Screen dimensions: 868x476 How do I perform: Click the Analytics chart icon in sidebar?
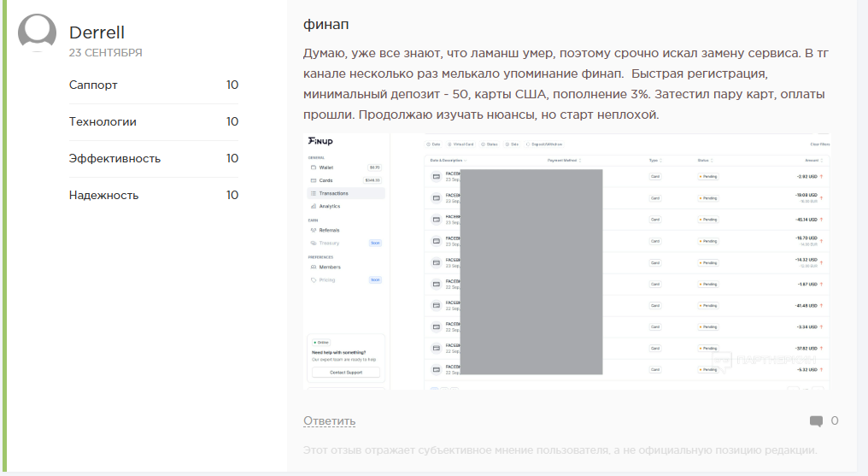(314, 206)
